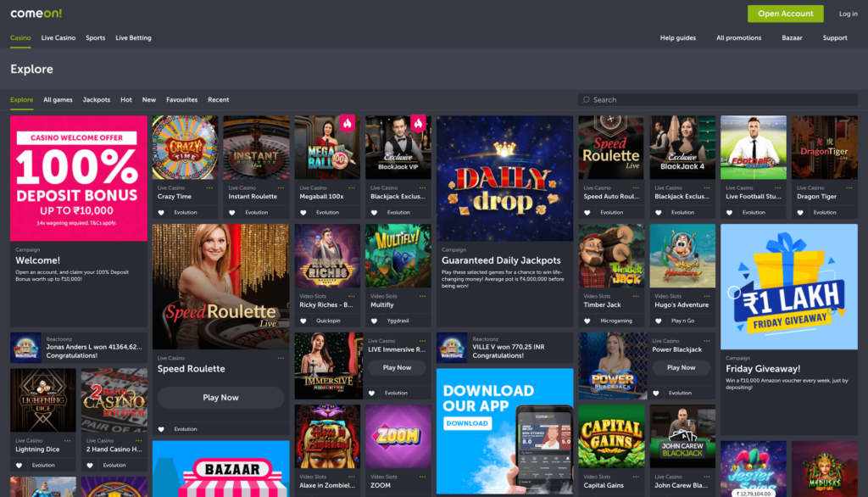Click hot flame badge on Megaball 100x
The height and width of the screenshot is (497, 868).
tap(347, 123)
